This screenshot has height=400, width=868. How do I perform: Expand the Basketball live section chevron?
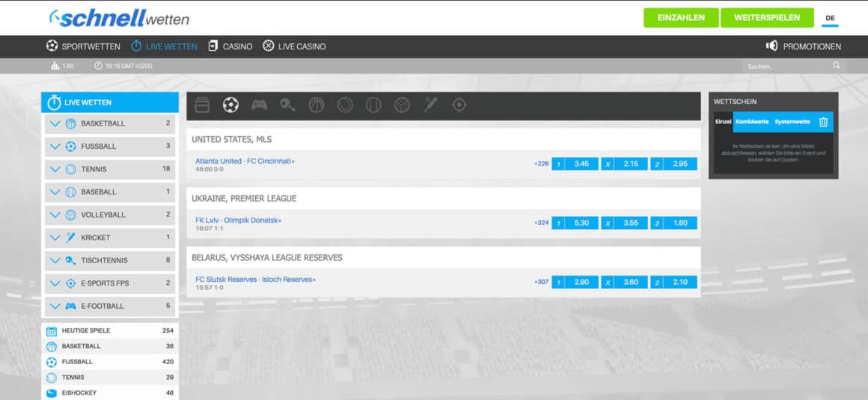(55, 123)
